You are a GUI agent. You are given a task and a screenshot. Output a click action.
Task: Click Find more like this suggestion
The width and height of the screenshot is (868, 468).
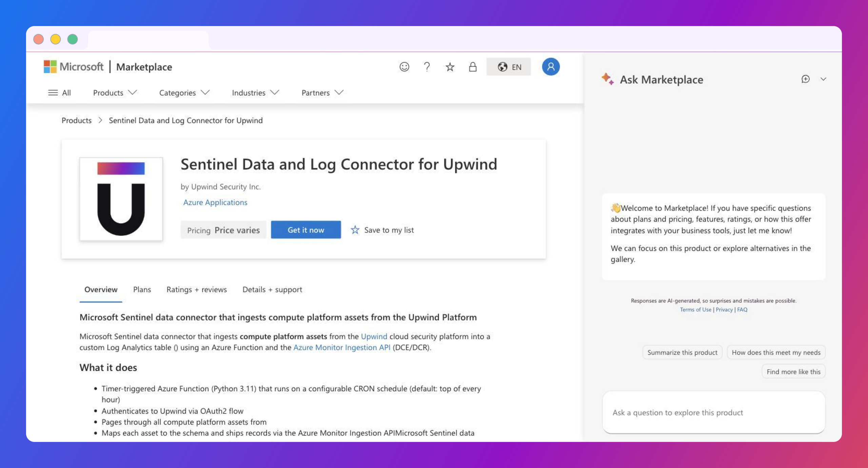[x=793, y=372]
